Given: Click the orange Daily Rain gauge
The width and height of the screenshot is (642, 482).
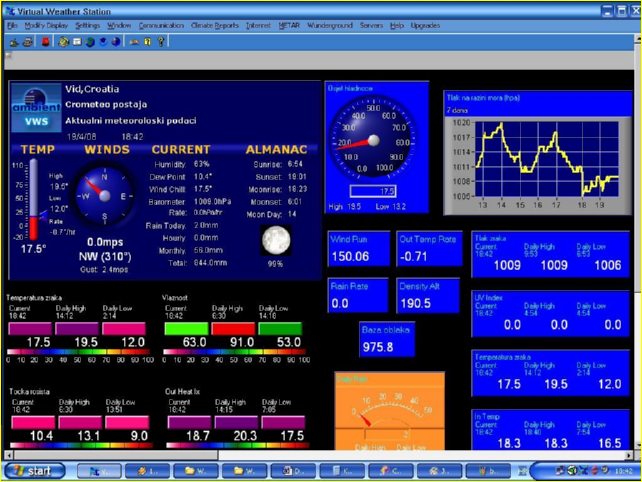Looking at the screenshot, I should click(x=389, y=411).
